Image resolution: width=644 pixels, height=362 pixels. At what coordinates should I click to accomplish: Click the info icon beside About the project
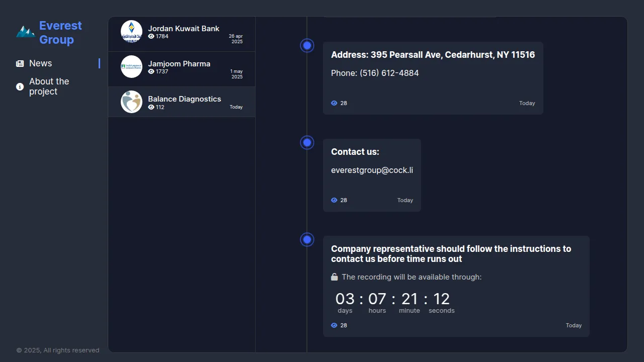(x=20, y=86)
